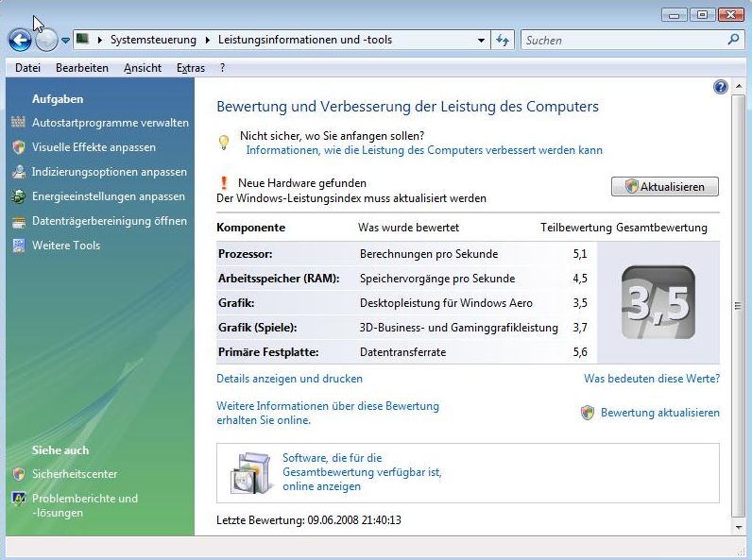Click the software box and CD icon

tap(249, 473)
